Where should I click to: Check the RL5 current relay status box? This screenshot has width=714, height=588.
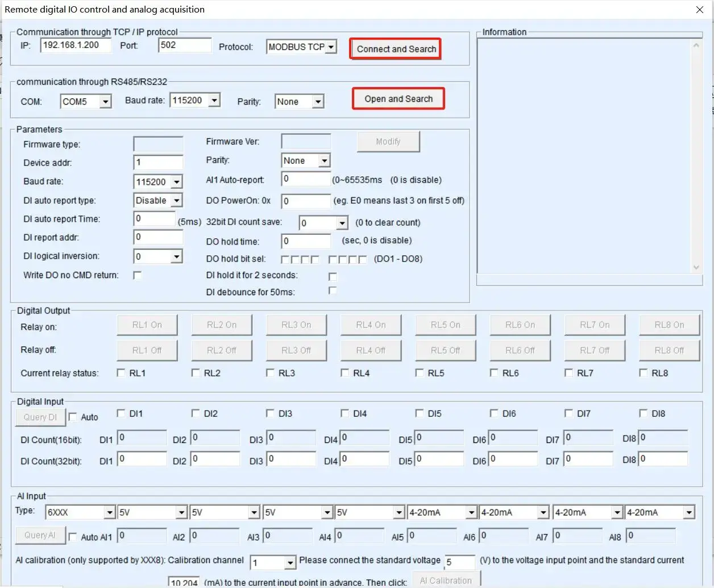419,373
